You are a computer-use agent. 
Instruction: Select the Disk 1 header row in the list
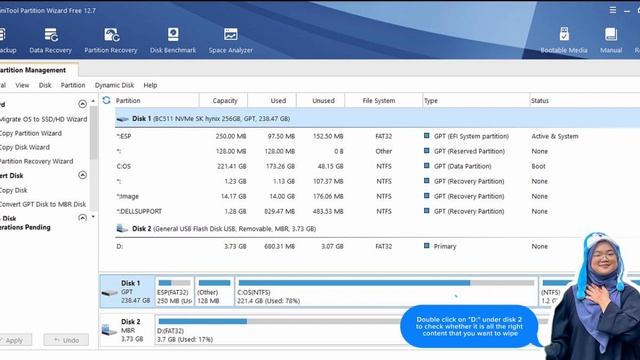[377, 118]
